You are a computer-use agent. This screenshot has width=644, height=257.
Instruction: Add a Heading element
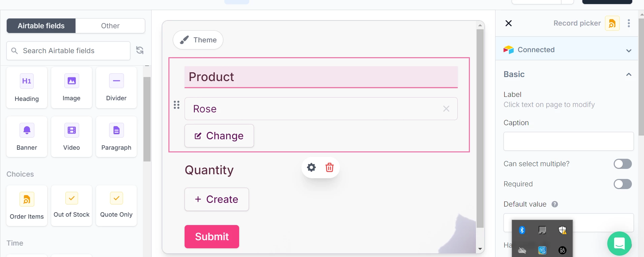click(x=27, y=87)
